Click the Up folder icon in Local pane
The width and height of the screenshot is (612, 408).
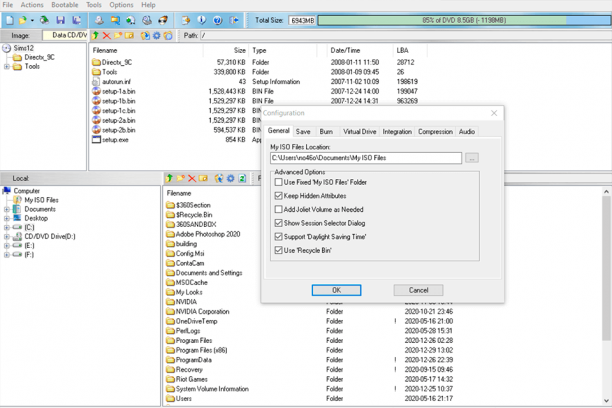click(169, 178)
